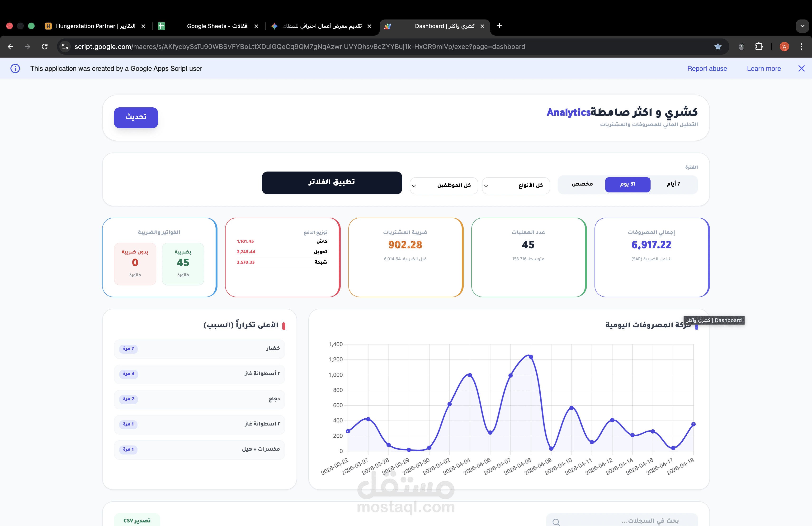
Task: Open the tab search chevron
Action: click(802, 26)
